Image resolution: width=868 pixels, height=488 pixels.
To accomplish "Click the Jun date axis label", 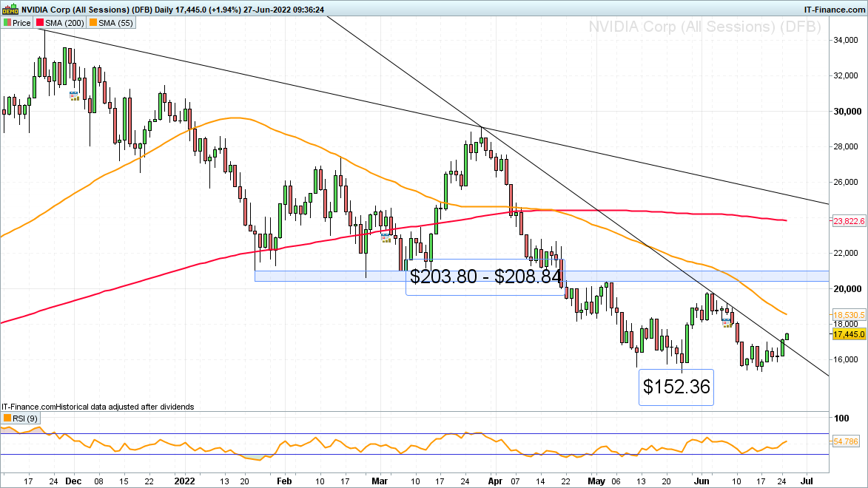I will [702, 481].
